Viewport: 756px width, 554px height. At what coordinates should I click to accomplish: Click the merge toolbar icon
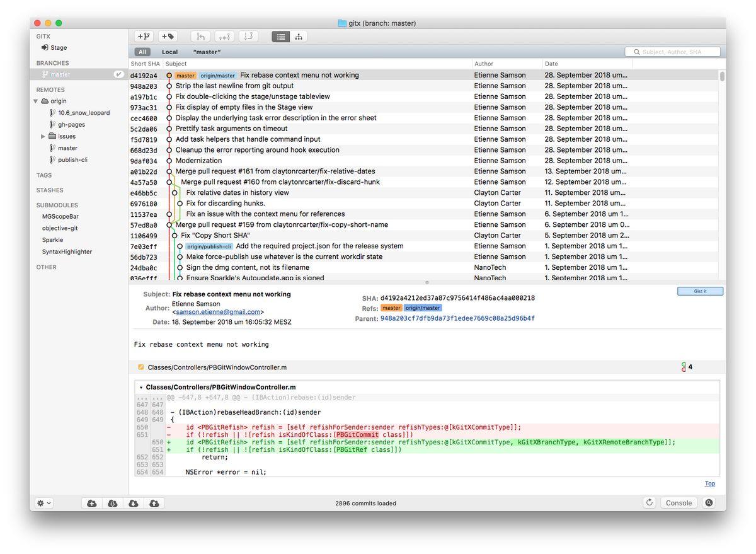click(x=202, y=37)
